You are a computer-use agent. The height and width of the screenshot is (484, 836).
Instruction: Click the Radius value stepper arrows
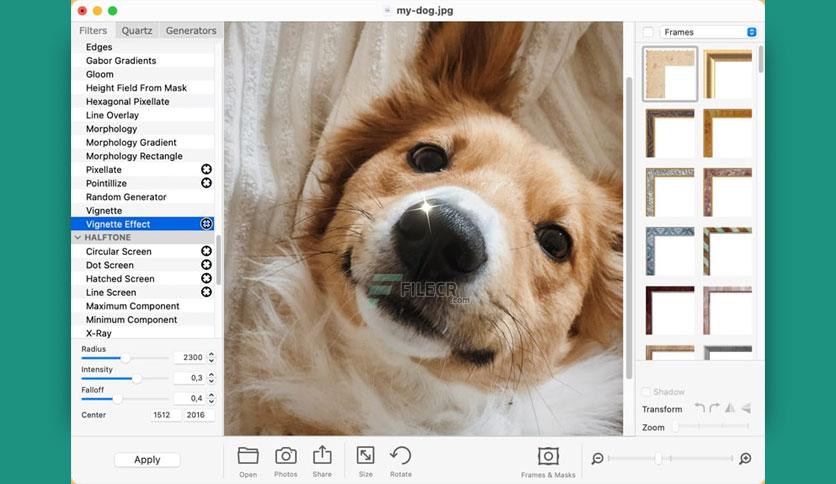[x=211, y=357]
